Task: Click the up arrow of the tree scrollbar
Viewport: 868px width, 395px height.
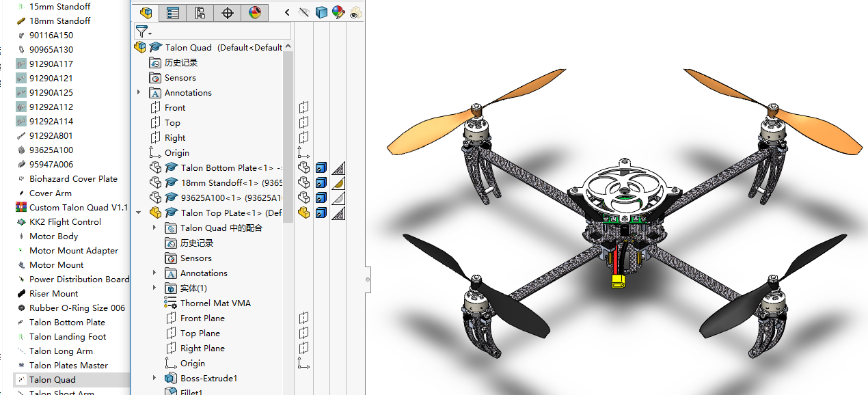Action: (288, 46)
